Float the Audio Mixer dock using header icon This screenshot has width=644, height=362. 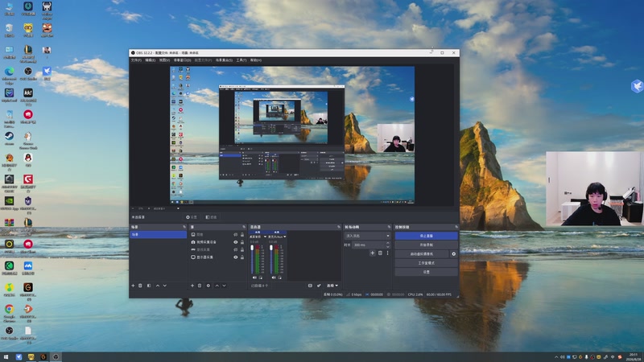[x=339, y=227]
